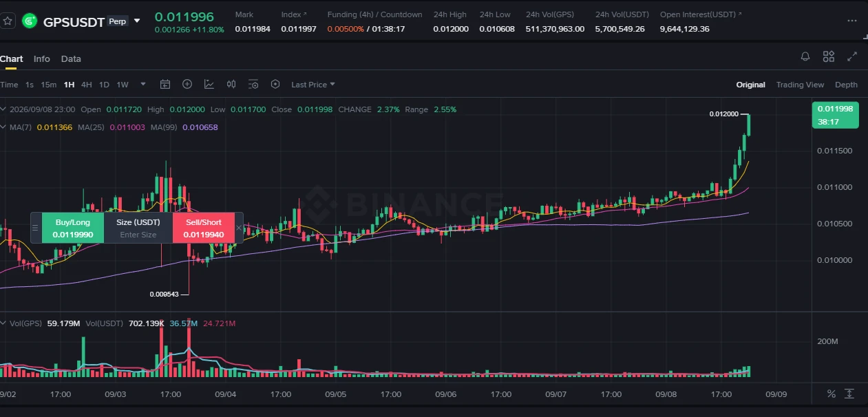The width and height of the screenshot is (868, 417).
Task: Select the 1D chart interval
Action: [x=104, y=85]
